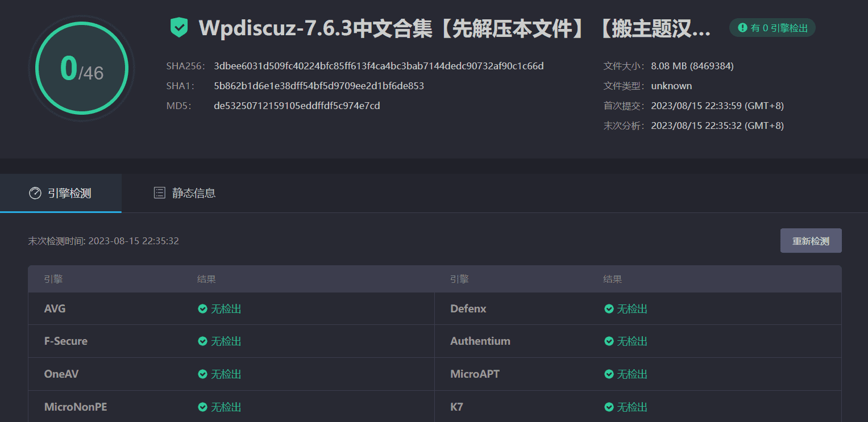The width and height of the screenshot is (868, 422).
Task: Click the check icon in Defenx row
Action: coord(609,309)
